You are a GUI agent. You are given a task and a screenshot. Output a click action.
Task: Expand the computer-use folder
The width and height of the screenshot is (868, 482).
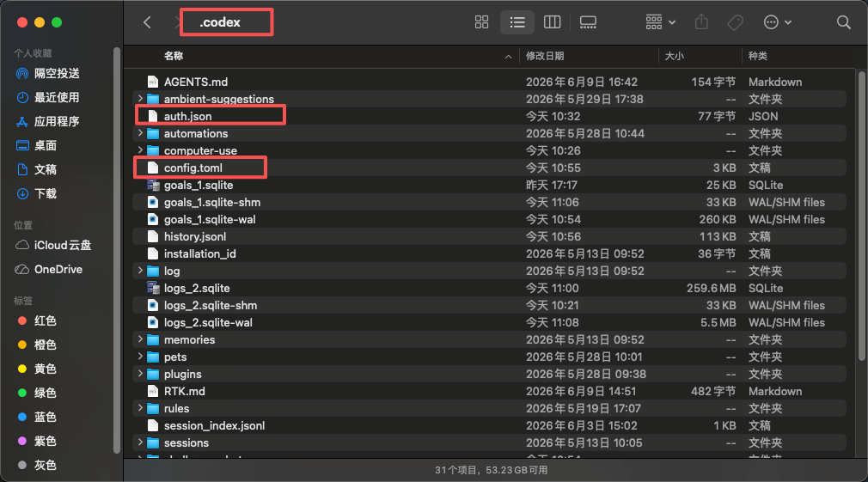click(x=140, y=150)
